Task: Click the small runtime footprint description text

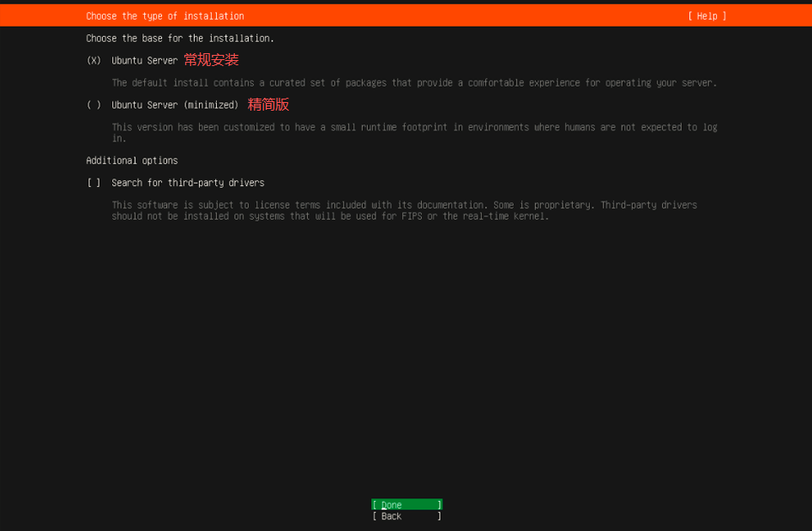Action: coord(414,133)
